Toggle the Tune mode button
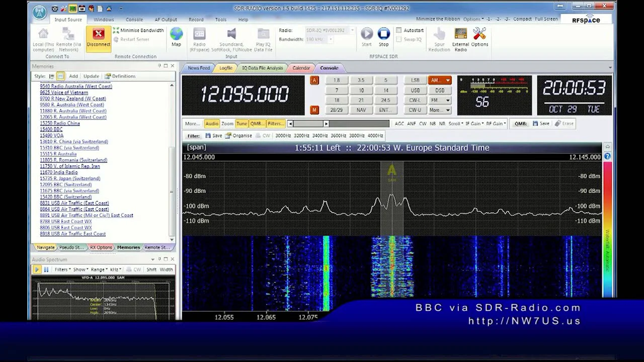The width and height of the screenshot is (644, 362). point(242,124)
